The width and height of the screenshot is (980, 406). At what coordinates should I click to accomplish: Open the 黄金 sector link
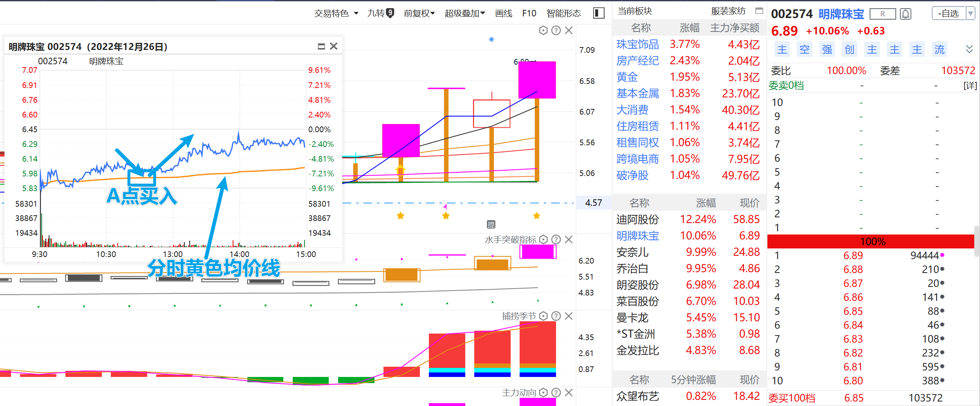coord(627,77)
